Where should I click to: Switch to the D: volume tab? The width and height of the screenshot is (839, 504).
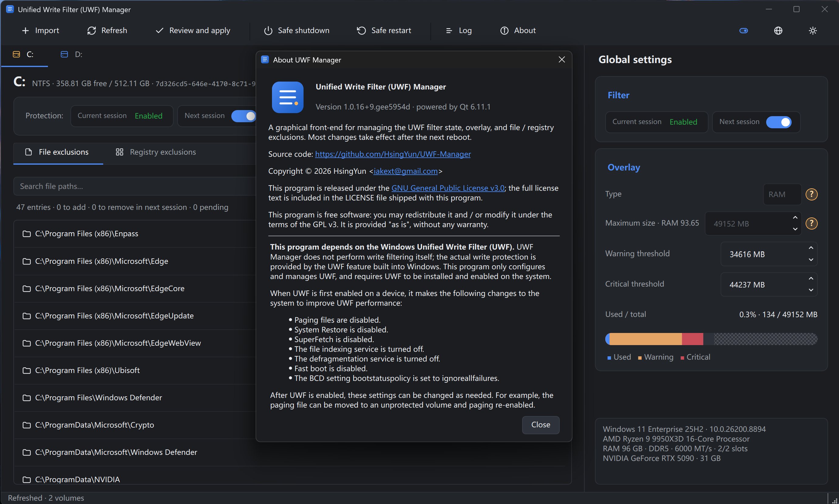tap(72, 55)
